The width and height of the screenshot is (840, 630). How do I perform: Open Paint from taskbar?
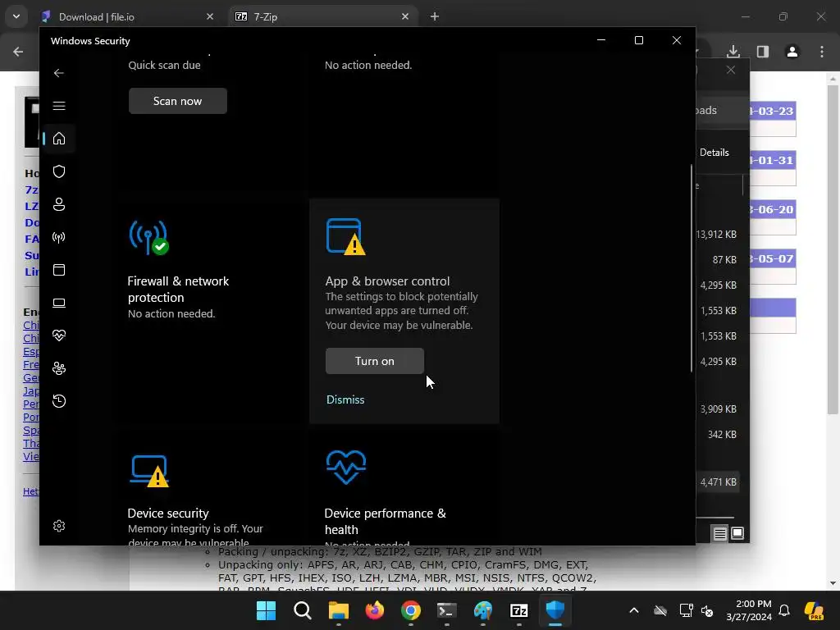coord(482,610)
